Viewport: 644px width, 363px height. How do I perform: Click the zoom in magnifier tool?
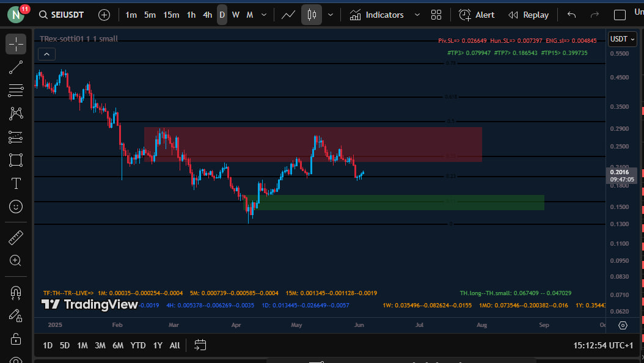[16, 260]
